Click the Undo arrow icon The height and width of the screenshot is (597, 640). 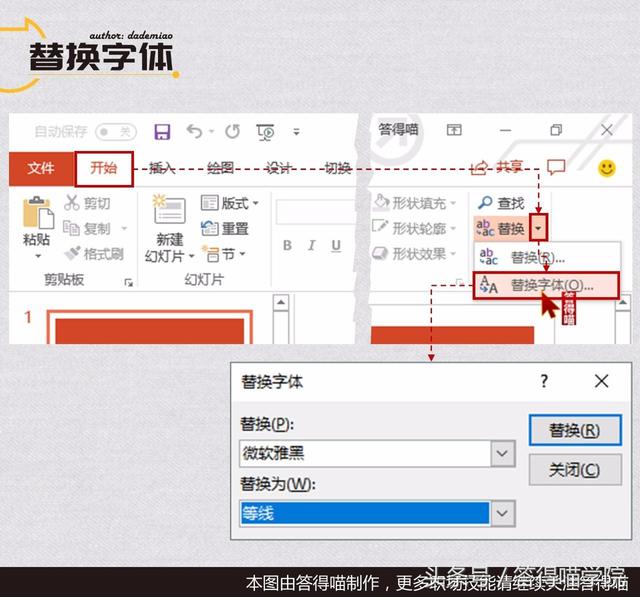pyautogui.click(x=195, y=131)
